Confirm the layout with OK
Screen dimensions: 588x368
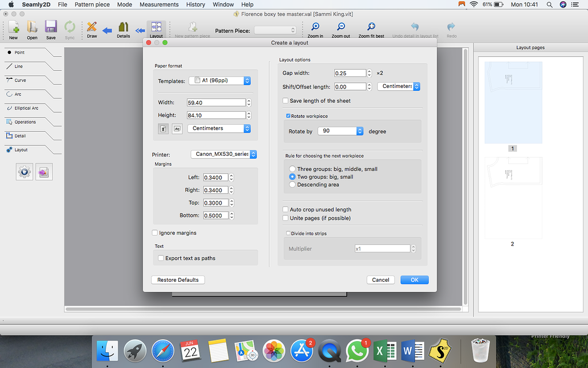414,279
